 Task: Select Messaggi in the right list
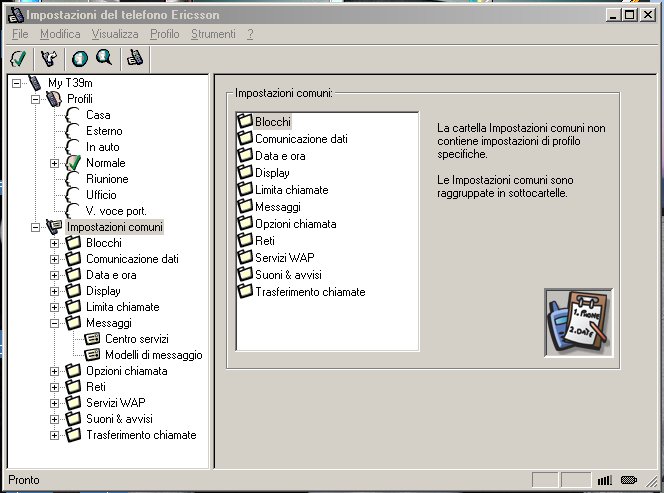[x=278, y=207]
